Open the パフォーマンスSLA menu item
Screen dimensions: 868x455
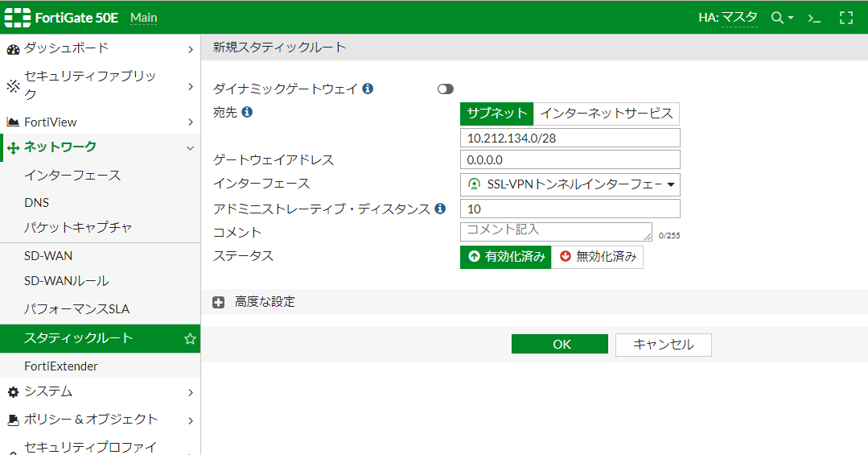77,309
